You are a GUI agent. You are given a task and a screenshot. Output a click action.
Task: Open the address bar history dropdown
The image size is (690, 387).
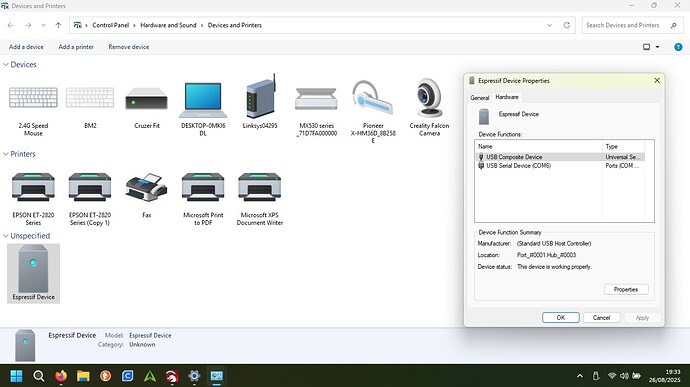pyautogui.click(x=549, y=26)
